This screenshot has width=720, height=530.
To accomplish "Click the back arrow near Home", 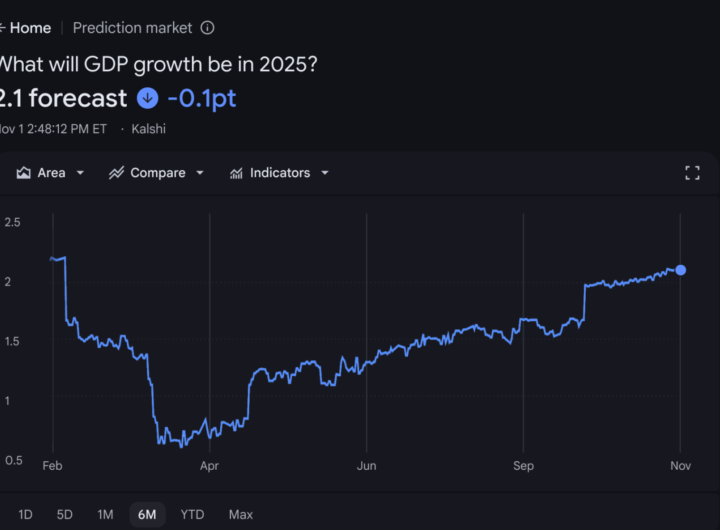I will [x=2, y=28].
